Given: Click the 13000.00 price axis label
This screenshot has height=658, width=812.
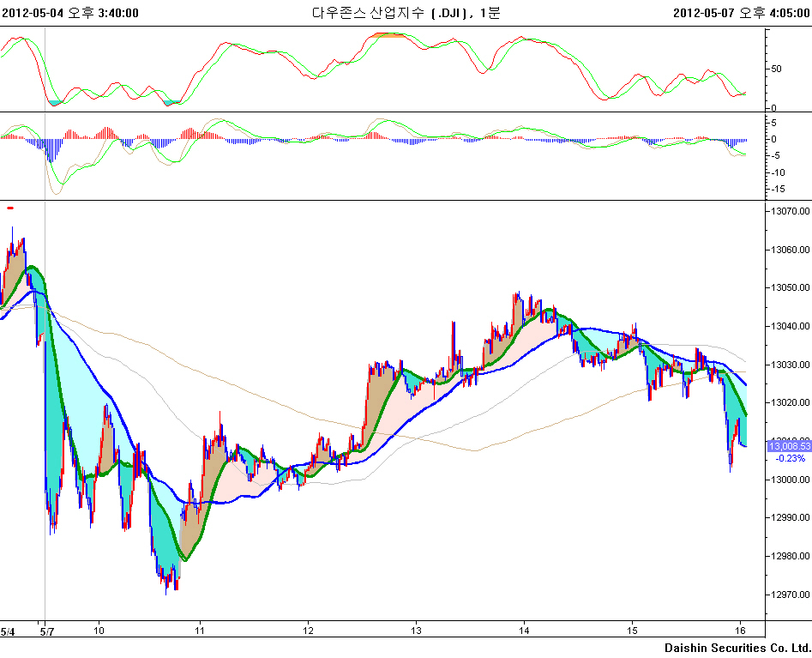Looking at the screenshot, I should point(790,479).
